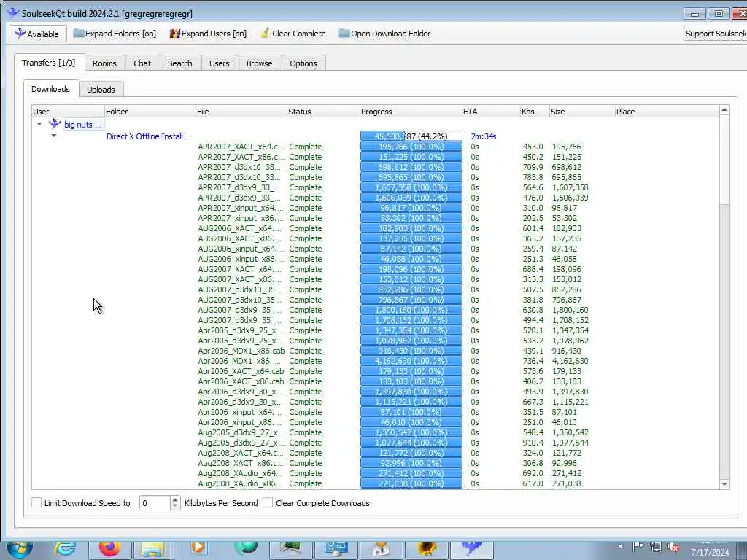Sort by the User column header
The image size is (747, 560).
(68, 112)
